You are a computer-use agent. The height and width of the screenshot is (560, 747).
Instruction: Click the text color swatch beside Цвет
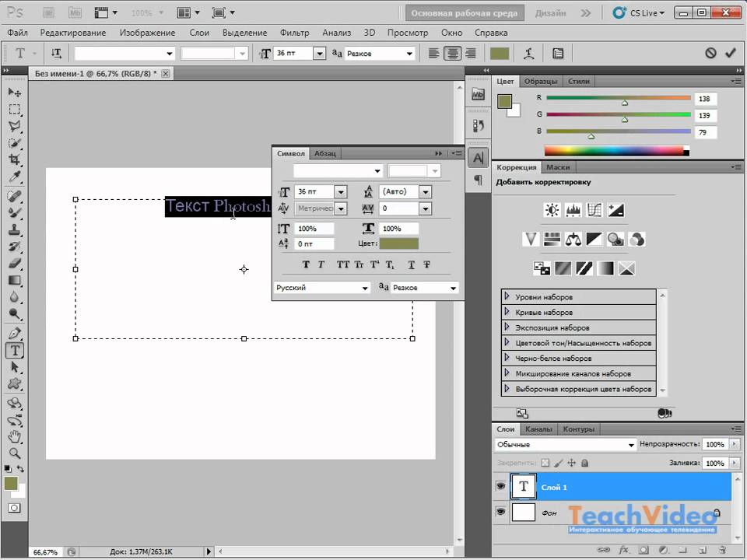click(x=398, y=244)
